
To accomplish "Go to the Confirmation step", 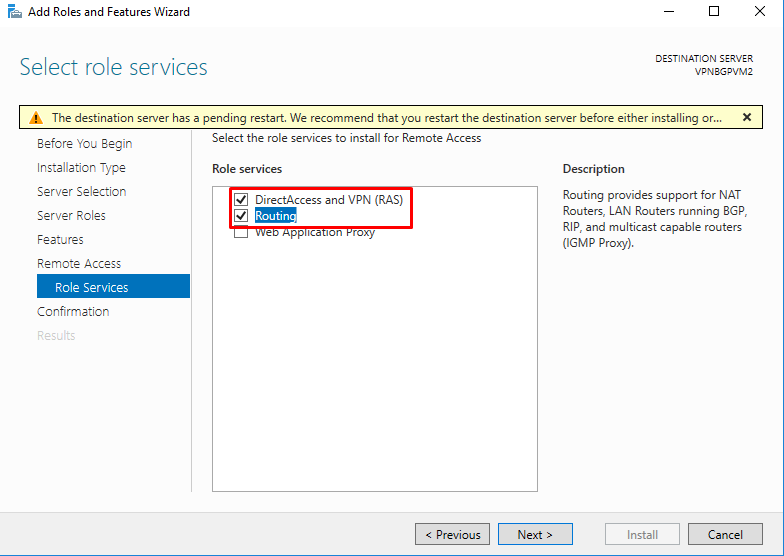I will tap(73, 312).
